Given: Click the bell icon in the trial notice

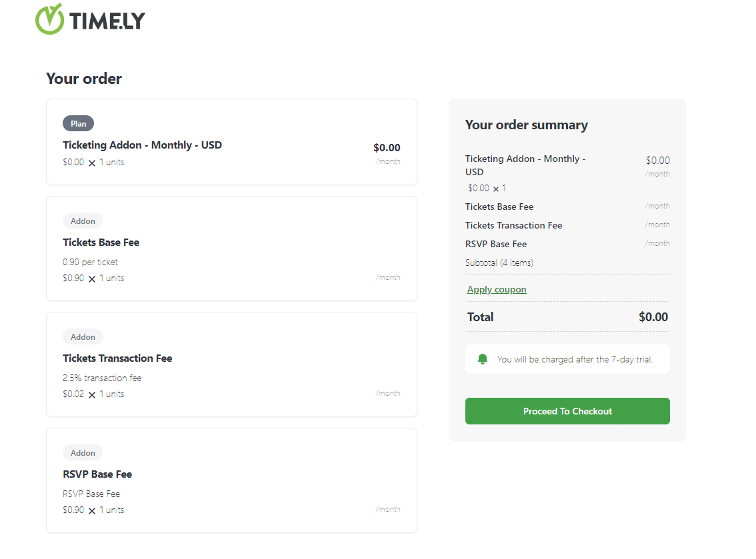Looking at the screenshot, I should click(482, 358).
